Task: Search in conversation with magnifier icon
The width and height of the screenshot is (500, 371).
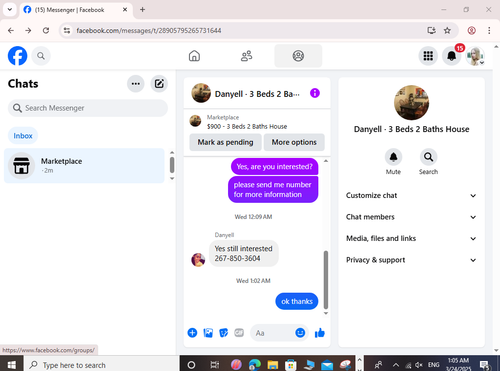Action: coord(428,157)
